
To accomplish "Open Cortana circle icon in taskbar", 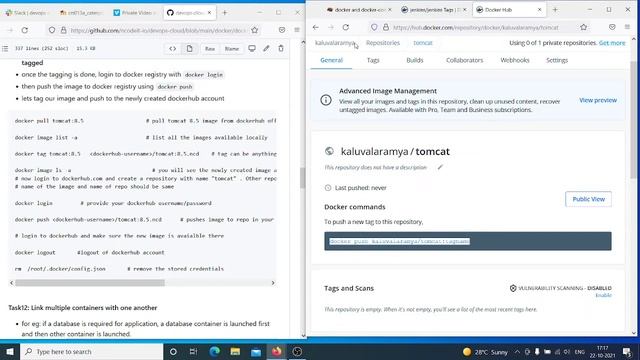I will 173,351.
